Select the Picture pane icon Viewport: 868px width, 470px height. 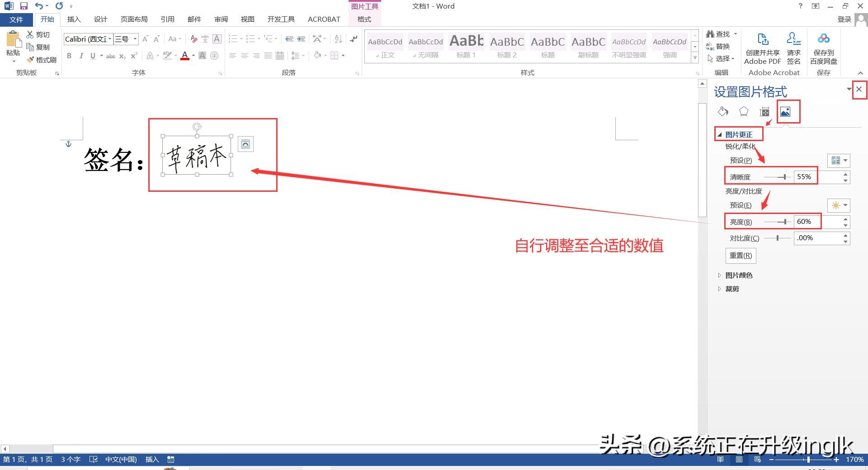coord(785,112)
